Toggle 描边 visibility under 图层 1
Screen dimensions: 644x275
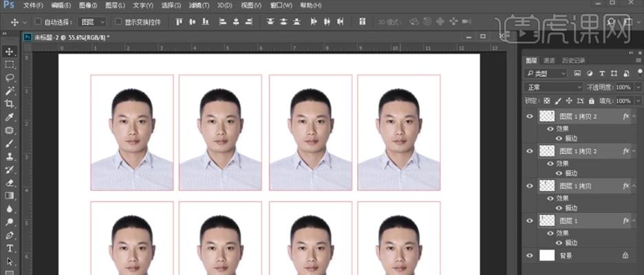click(x=559, y=243)
